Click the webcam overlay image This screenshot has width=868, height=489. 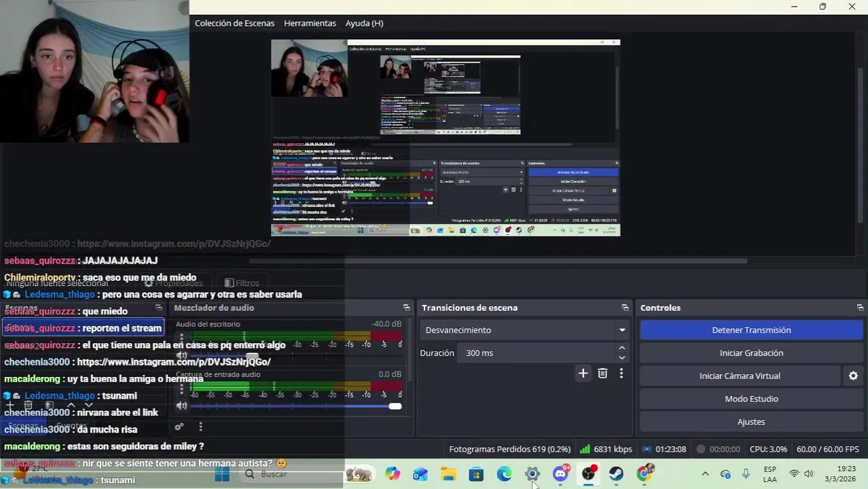[x=94, y=71]
